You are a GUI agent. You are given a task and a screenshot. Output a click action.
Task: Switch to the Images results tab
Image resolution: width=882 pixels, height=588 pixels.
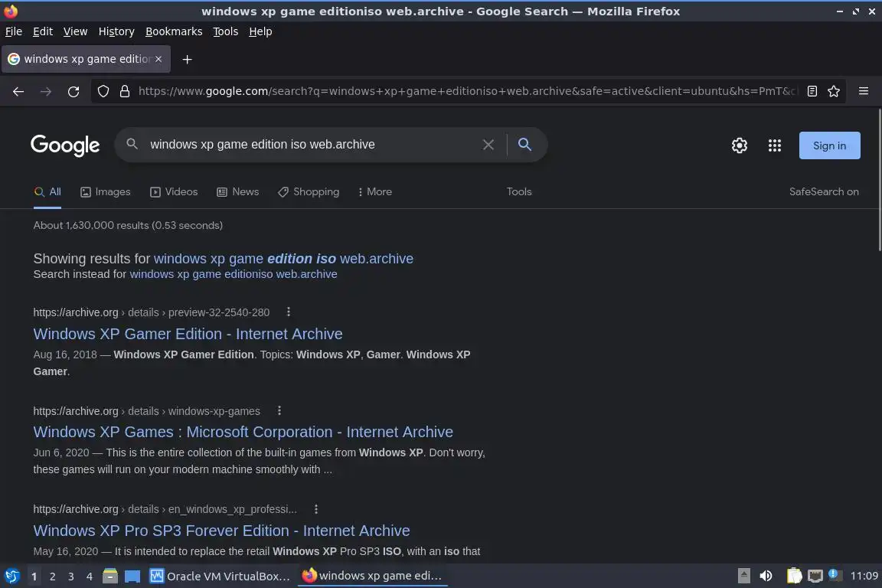tap(105, 192)
